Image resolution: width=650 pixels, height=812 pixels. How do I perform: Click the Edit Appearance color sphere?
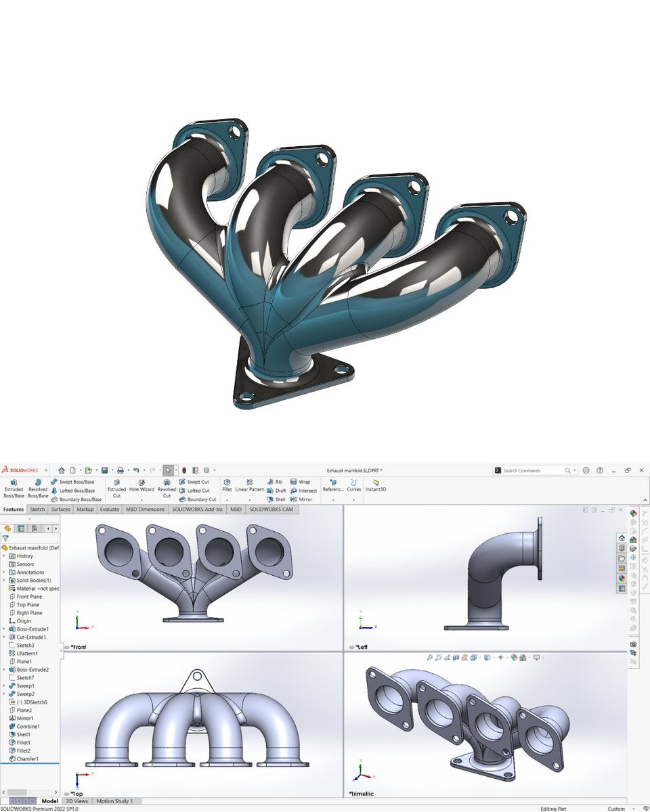513,657
